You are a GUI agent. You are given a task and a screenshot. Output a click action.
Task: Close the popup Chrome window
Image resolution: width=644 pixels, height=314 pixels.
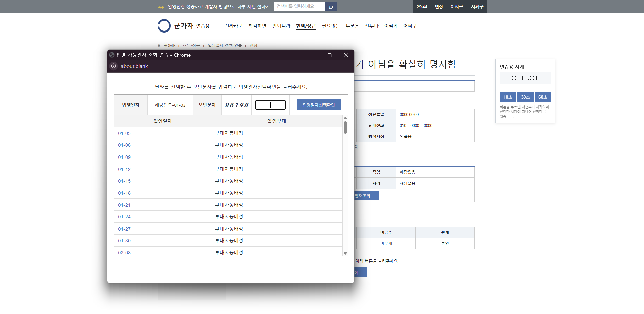[x=346, y=55]
